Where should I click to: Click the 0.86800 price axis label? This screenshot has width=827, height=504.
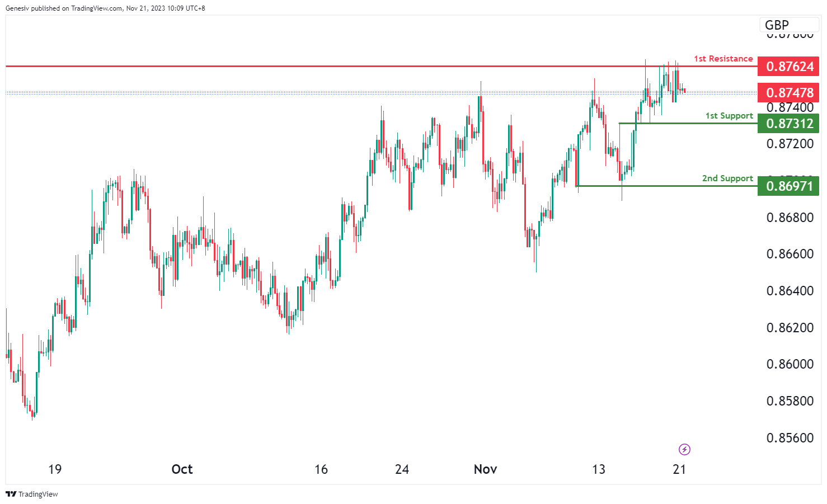(x=790, y=218)
